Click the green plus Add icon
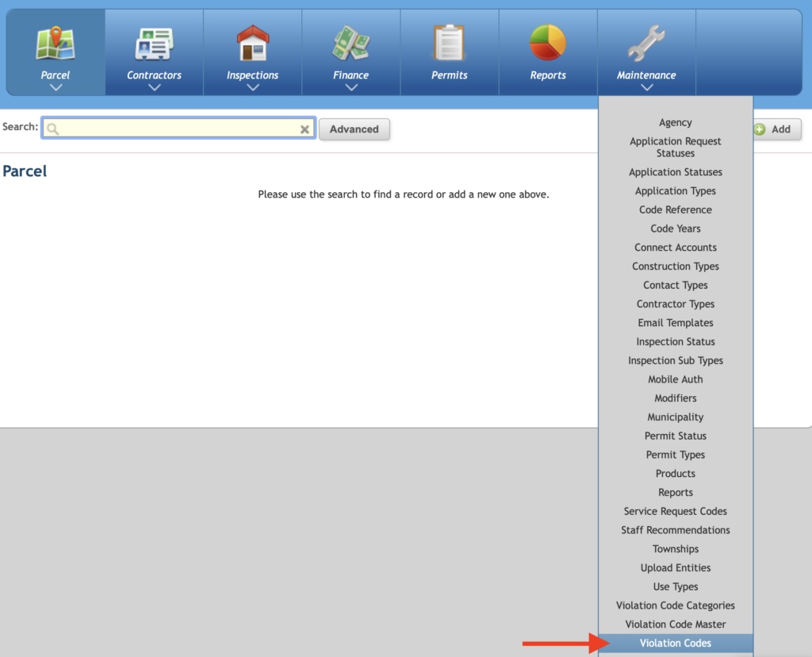 [x=760, y=129]
